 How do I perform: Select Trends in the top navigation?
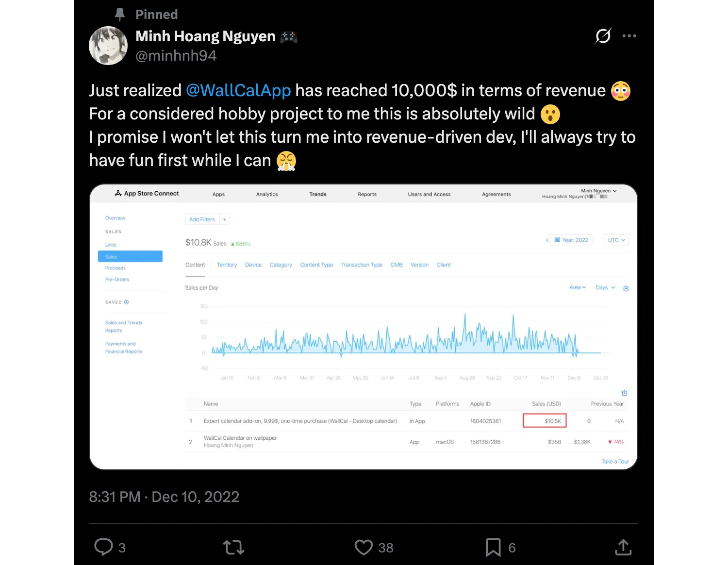[318, 194]
